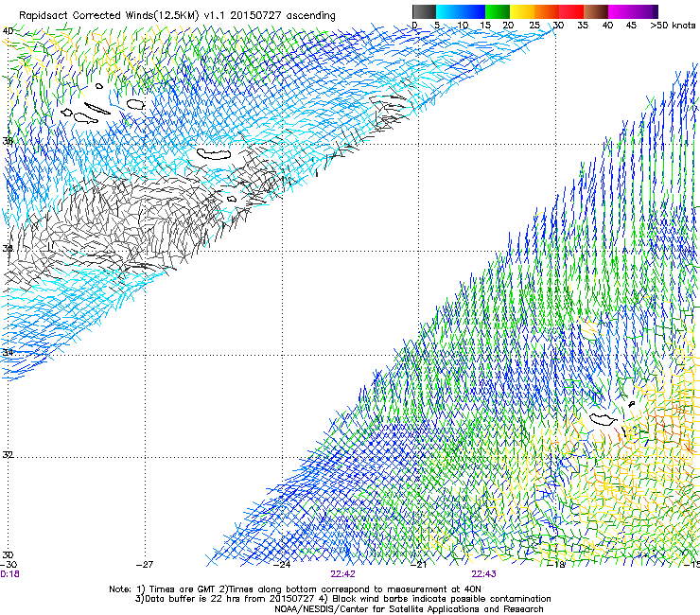Image resolution: width=700 pixels, height=615 pixels.
Task: Click the '0' legend scale label
Action: pos(414,26)
